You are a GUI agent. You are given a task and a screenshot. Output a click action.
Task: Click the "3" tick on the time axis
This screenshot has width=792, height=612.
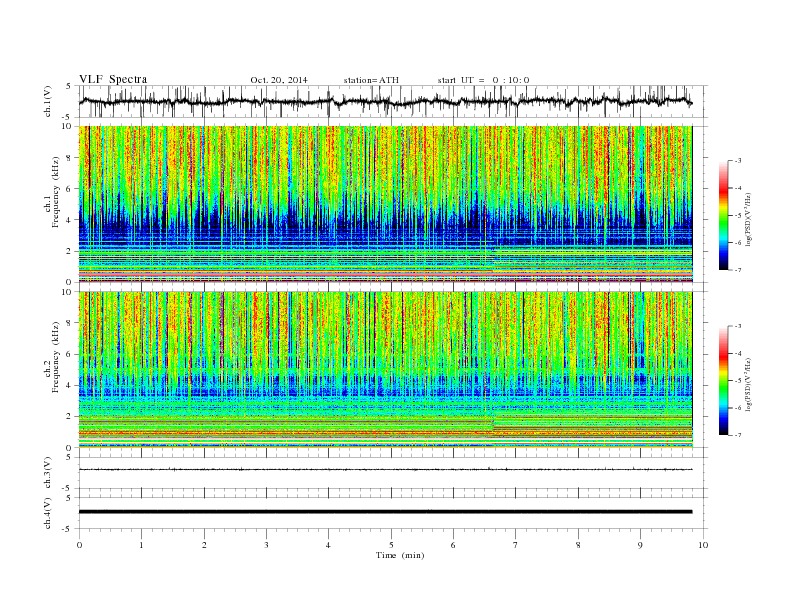point(266,545)
